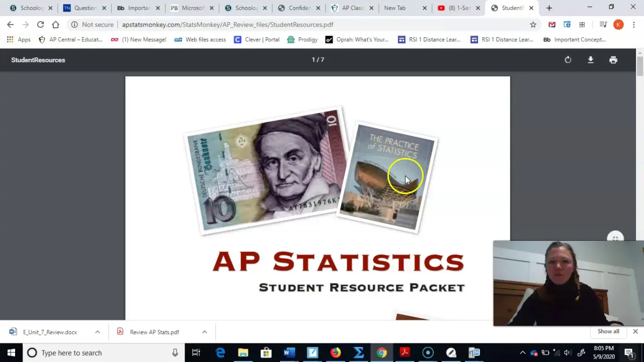
Task: Download the StudentResources PDF
Action: click(x=591, y=60)
